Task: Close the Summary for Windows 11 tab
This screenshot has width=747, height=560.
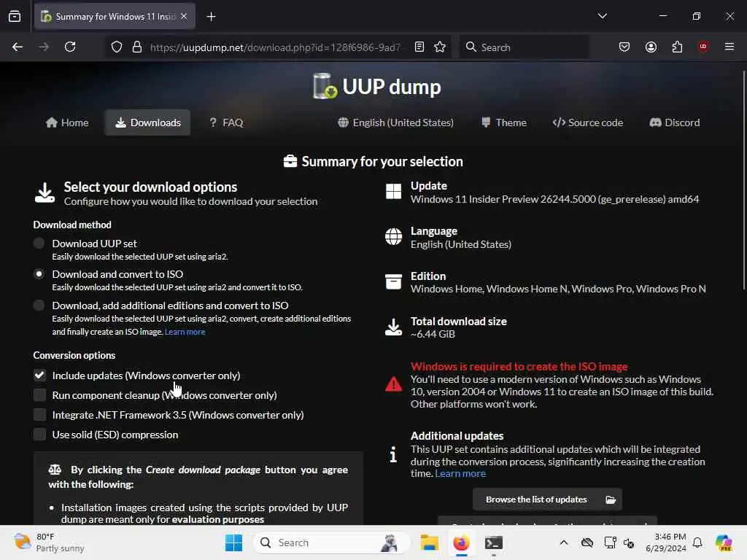Action: click(184, 16)
